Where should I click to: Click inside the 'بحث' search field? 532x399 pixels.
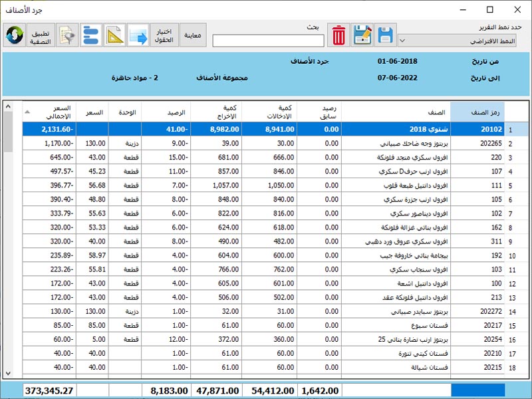269,41
